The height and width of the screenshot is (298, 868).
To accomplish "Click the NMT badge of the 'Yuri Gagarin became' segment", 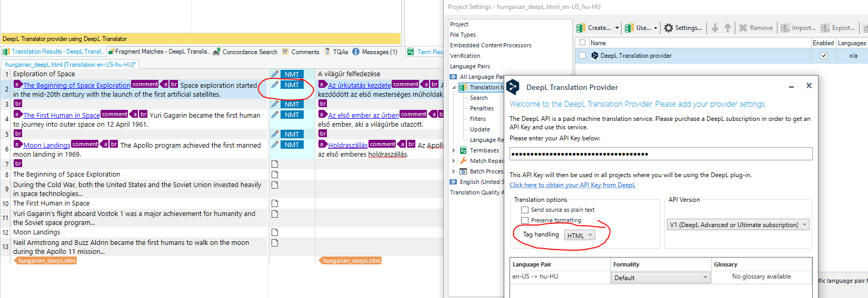I will coord(292,115).
